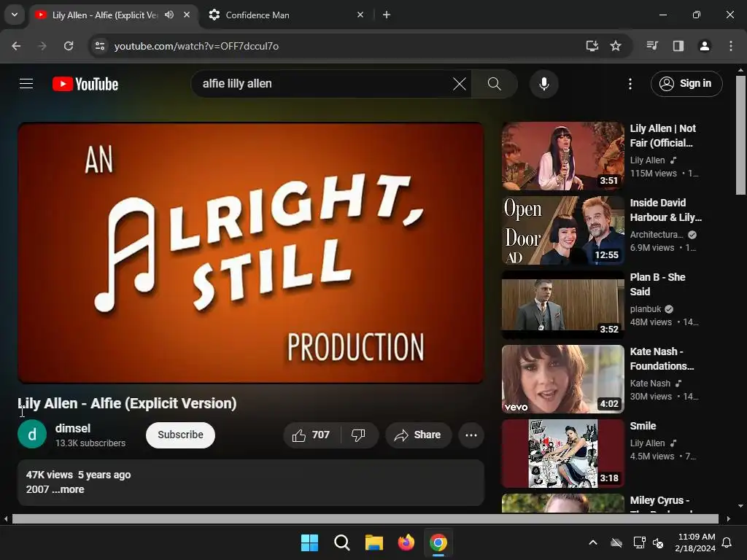Close the Lily Allen Alfie tab
747x560 pixels.
coord(187,15)
